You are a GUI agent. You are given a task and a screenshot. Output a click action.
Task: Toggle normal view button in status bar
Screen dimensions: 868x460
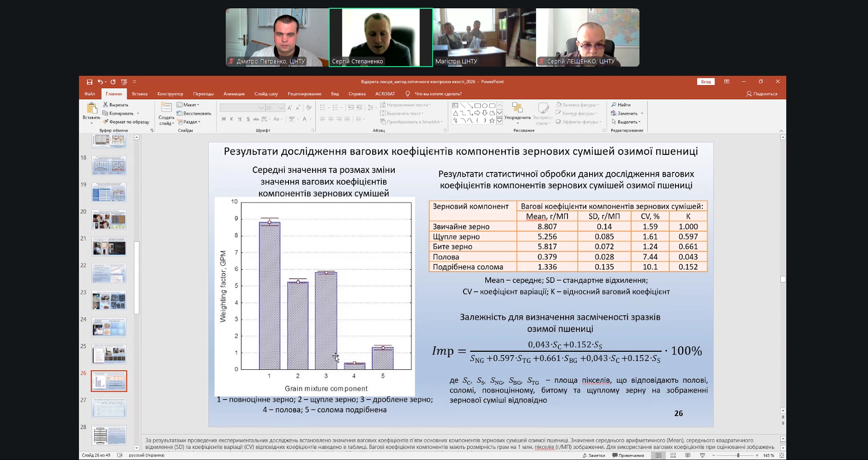tap(658, 455)
